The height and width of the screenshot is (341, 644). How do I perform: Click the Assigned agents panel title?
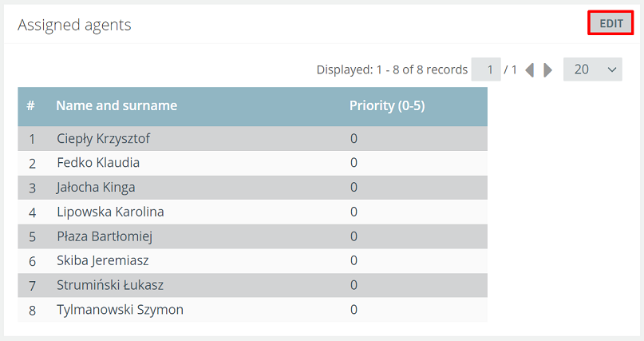[74, 25]
